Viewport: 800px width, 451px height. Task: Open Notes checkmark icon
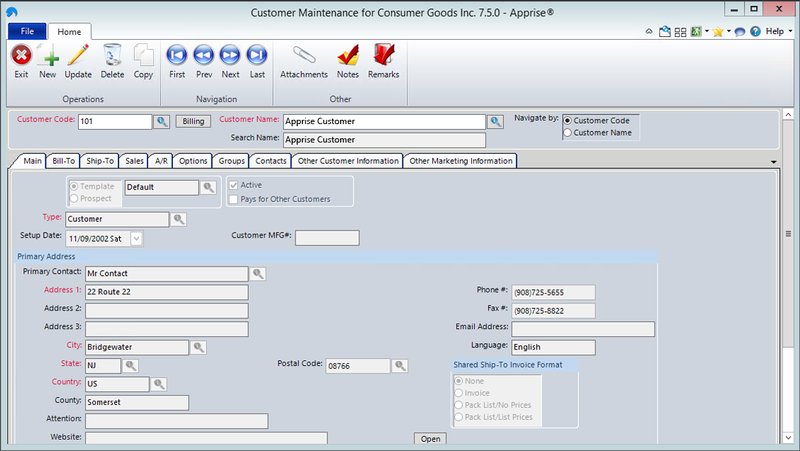click(348, 55)
